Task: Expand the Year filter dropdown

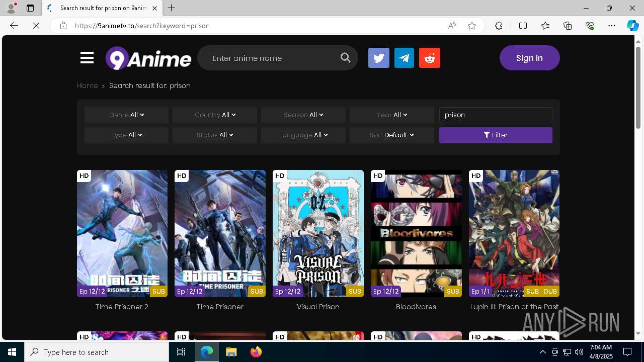Action: tap(392, 115)
